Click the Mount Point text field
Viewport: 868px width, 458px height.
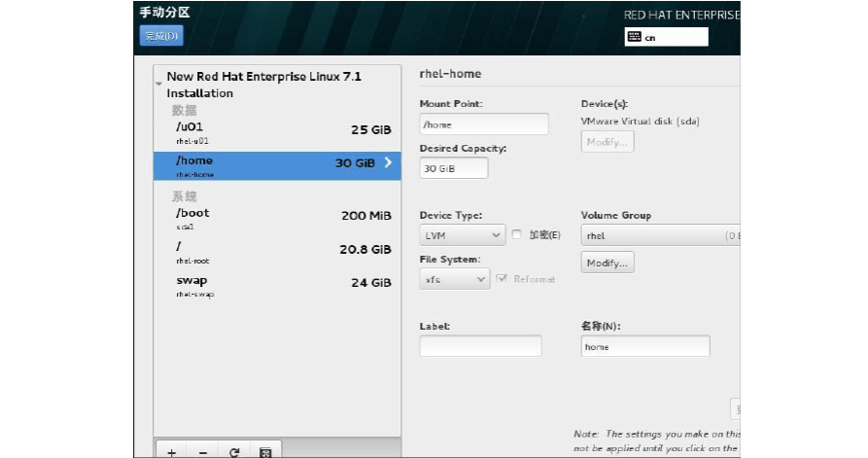pyautogui.click(x=484, y=124)
